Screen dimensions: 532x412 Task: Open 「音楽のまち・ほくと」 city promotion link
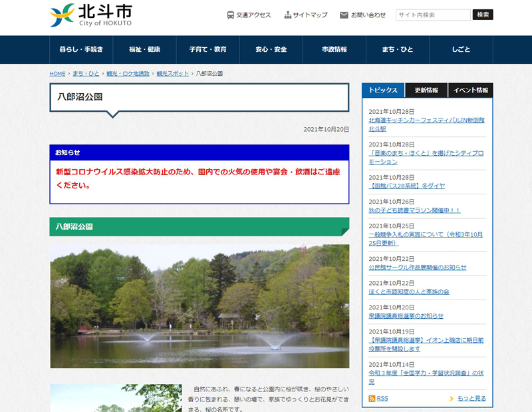coord(426,158)
